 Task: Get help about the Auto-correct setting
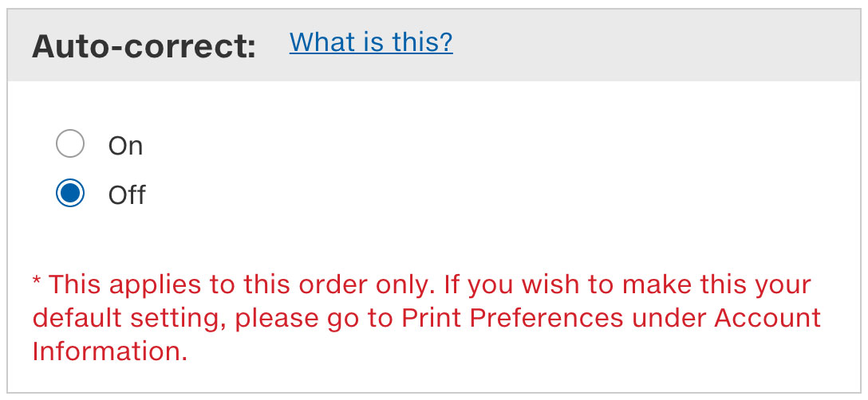point(371,41)
